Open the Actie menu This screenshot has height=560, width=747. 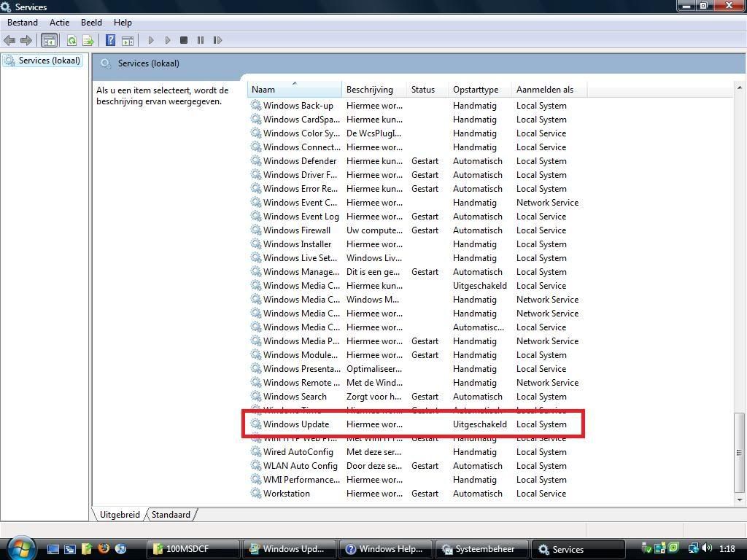[60, 23]
